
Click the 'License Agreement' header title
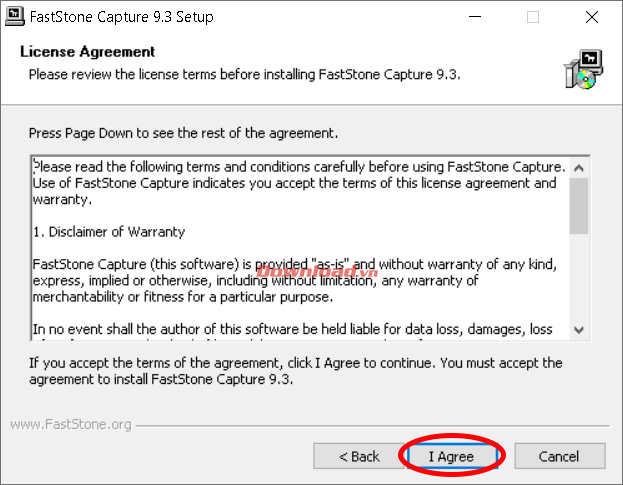tap(88, 52)
